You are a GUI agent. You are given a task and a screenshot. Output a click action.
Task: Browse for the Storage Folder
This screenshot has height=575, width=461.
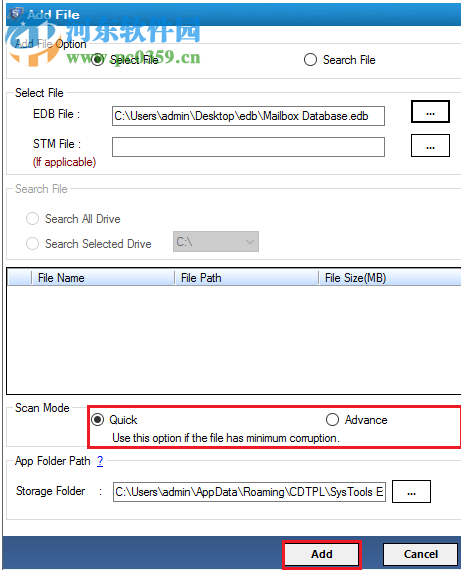coord(411,492)
